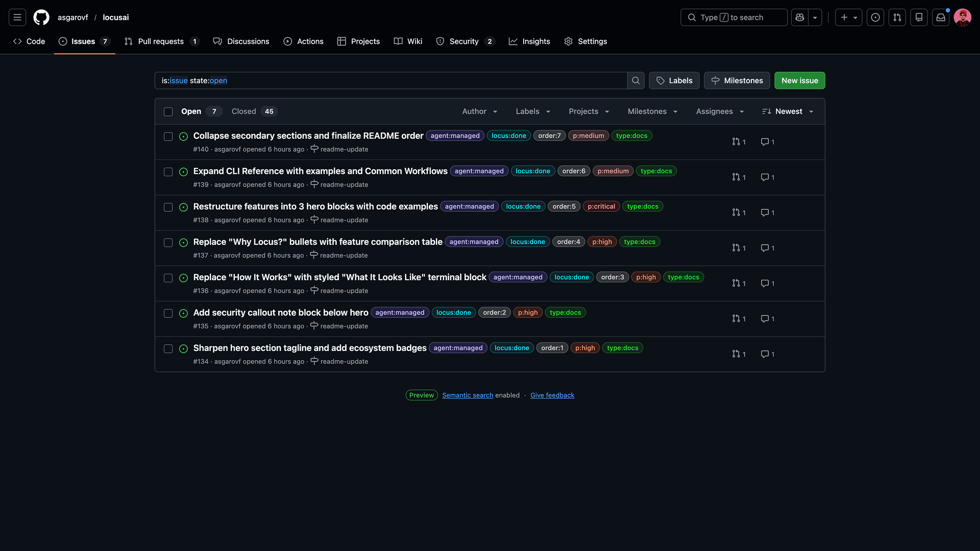Viewport: 980px width, 551px height.
Task: Click the GitHub logo home icon
Action: [x=41, y=17]
